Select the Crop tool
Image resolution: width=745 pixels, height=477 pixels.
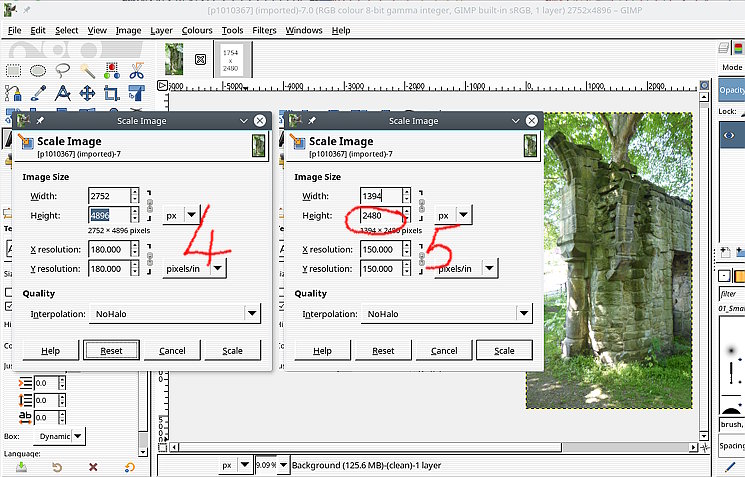click(x=111, y=94)
